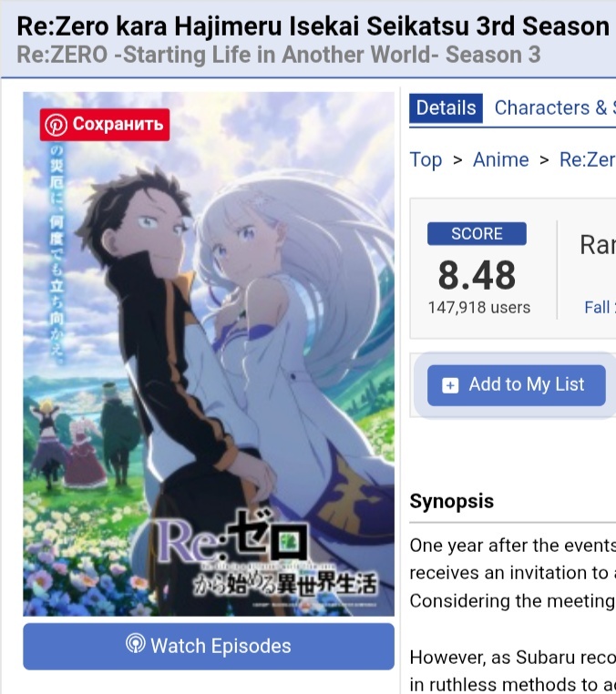Open the Details tab
Viewport: 616px width, 694px height.
(x=446, y=108)
